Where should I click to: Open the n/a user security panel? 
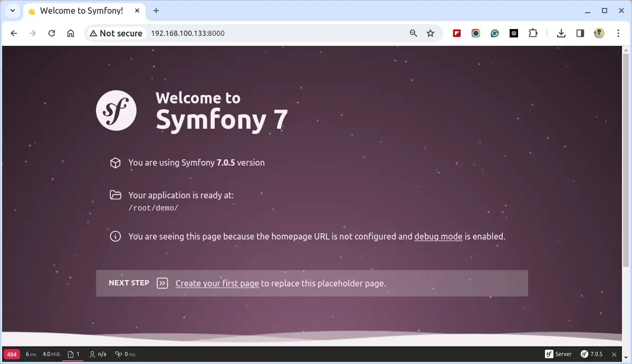[x=98, y=354]
